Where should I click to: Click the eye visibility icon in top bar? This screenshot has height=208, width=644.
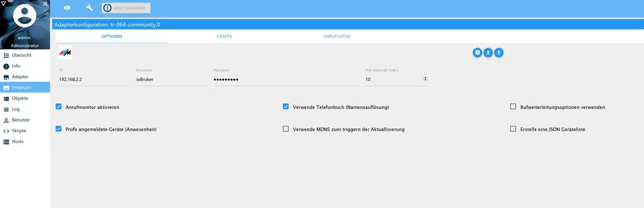[67, 8]
